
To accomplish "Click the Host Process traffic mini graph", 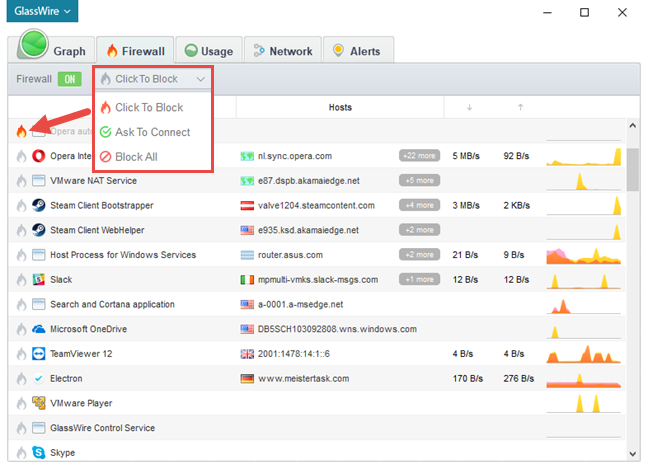I will tap(584, 255).
